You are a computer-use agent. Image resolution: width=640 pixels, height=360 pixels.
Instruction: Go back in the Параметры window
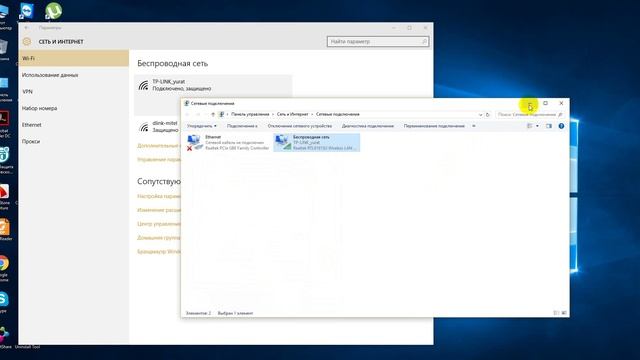click(x=27, y=28)
